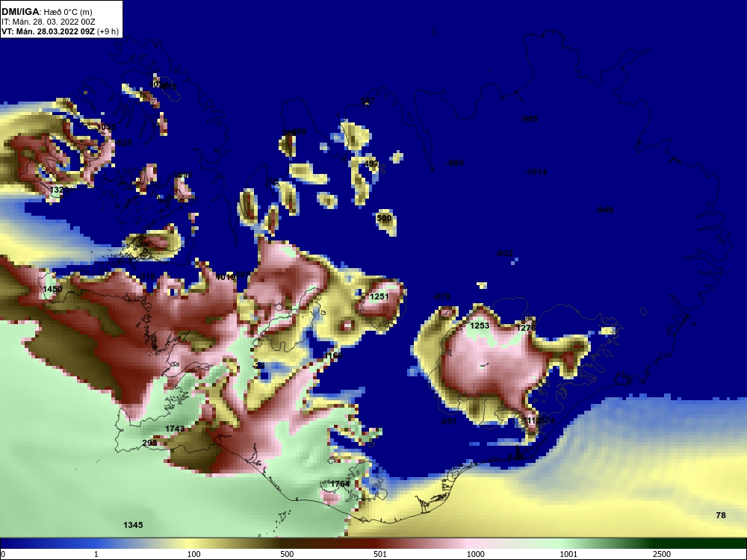This screenshot has height=560, width=747.
Task: Select the 1345 value over the ocean
Action: (x=133, y=525)
